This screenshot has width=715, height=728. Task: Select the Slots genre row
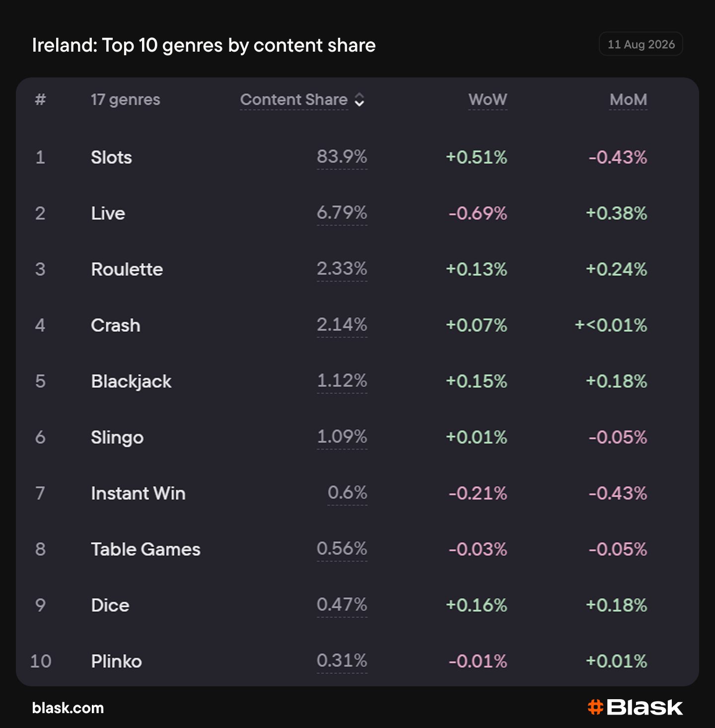(357, 157)
